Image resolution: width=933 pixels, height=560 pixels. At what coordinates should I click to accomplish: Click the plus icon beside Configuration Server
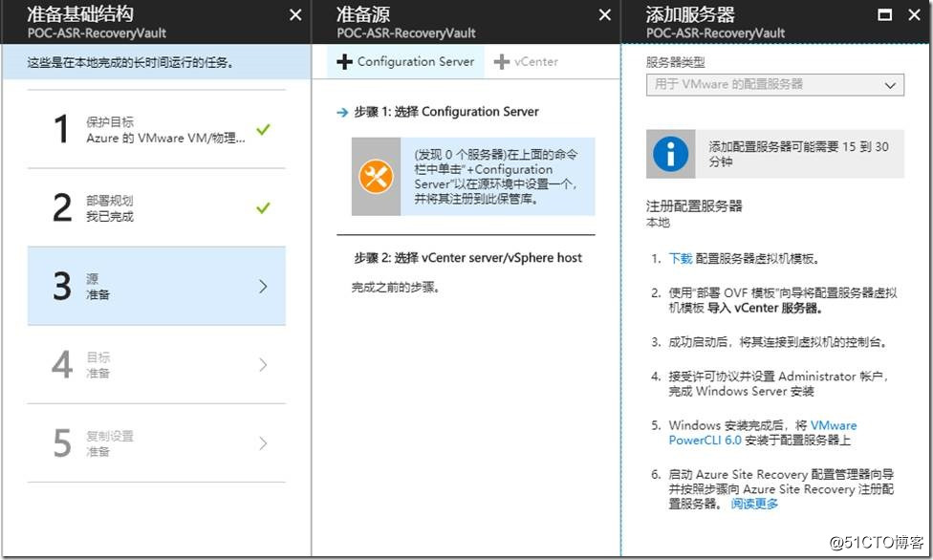pyautogui.click(x=344, y=62)
